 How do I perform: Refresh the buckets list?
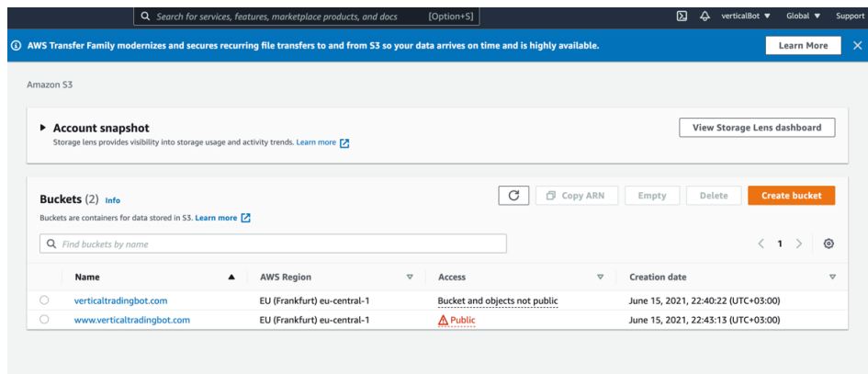pyautogui.click(x=513, y=195)
